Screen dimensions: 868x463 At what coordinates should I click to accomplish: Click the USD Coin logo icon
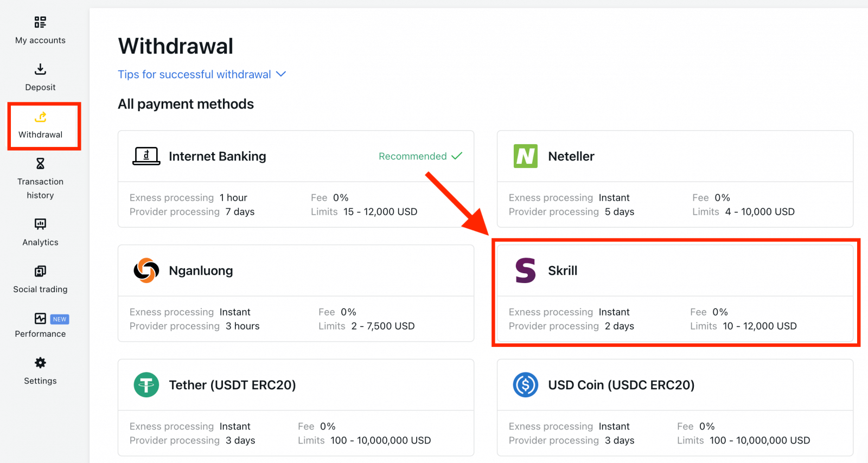pyautogui.click(x=524, y=385)
